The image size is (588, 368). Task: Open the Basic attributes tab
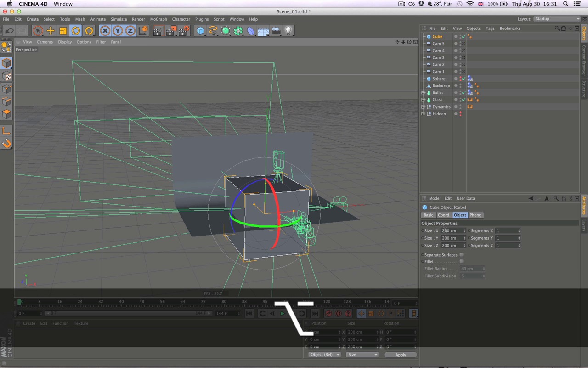point(428,215)
